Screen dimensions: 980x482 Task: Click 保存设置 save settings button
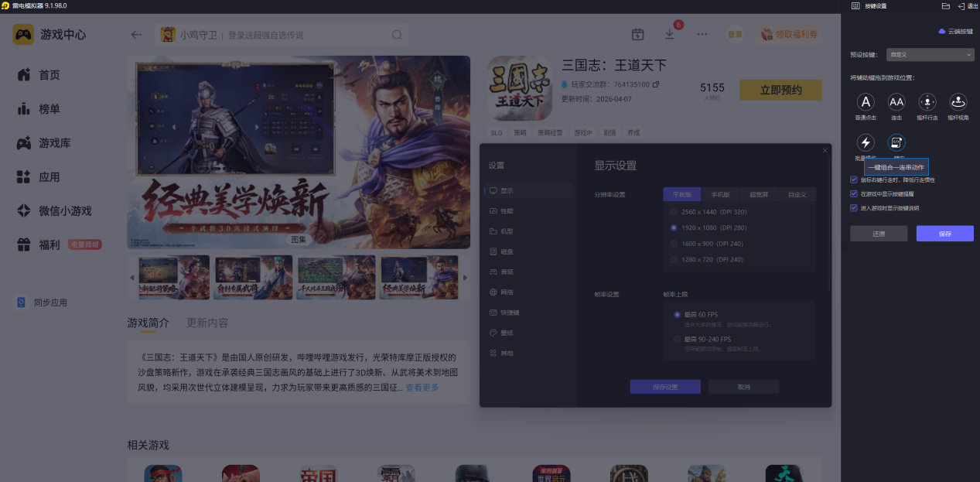click(665, 387)
